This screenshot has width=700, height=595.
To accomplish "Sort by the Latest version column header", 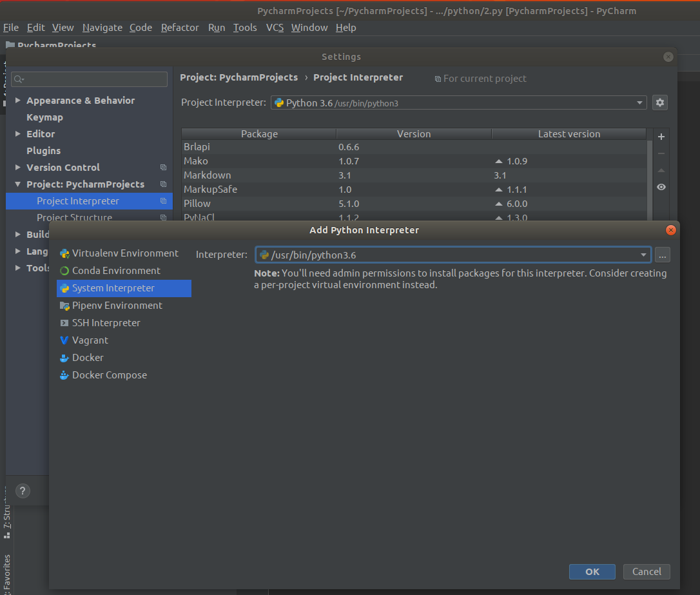I will click(569, 134).
